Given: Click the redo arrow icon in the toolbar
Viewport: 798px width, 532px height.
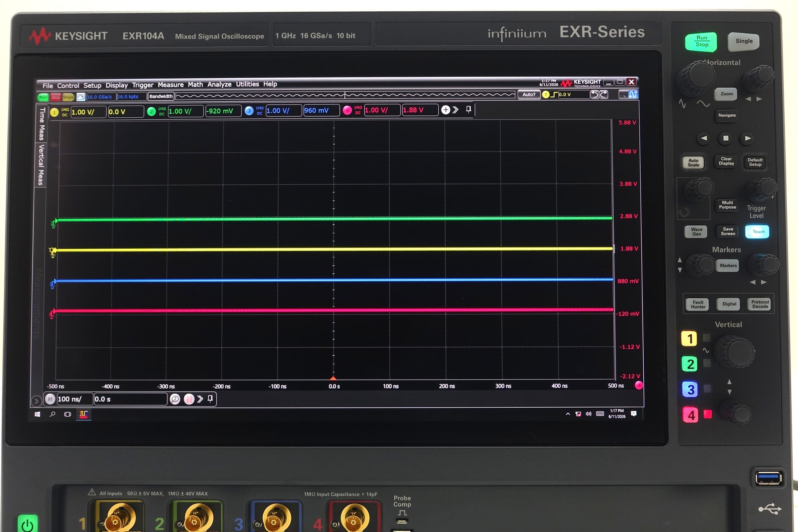Looking at the screenshot, I should click(x=604, y=94).
